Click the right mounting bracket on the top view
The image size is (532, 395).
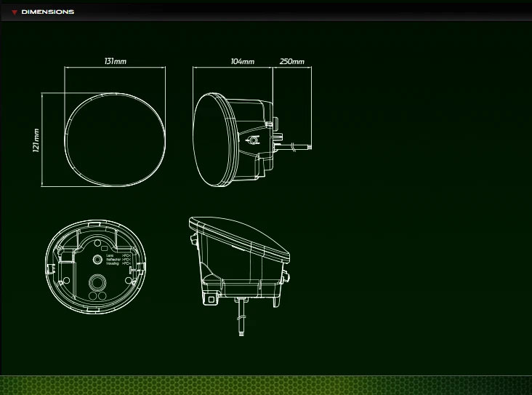tap(286, 276)
